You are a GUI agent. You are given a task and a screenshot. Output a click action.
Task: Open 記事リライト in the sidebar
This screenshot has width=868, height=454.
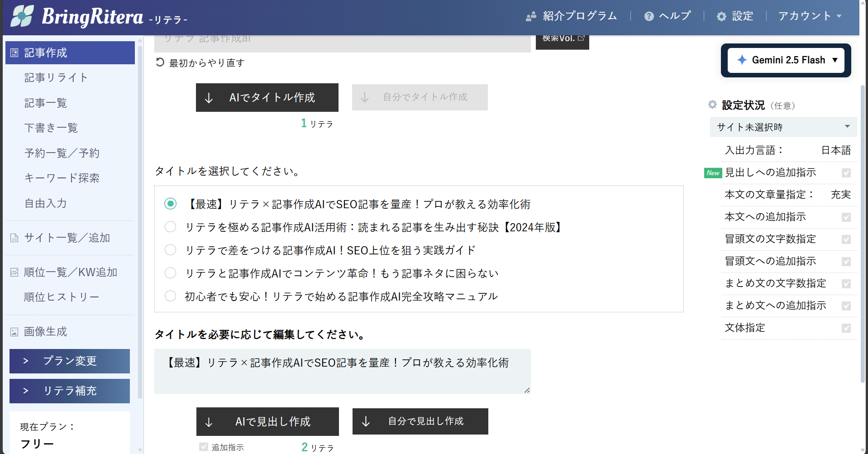pos(56,78)
